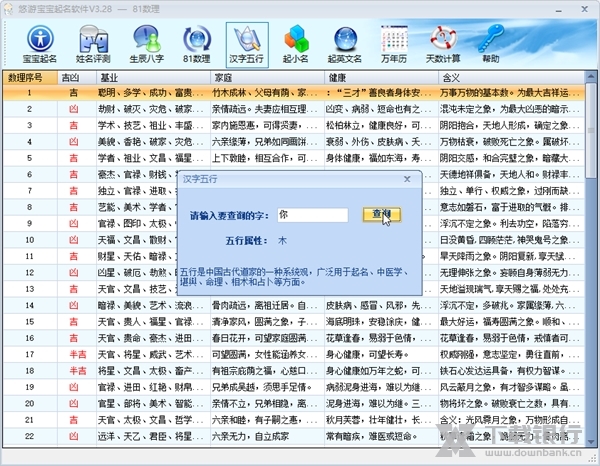Select row 15 天官、贵人、福星
Viewport: 600px width, 466px height.
tap(294, 322)
